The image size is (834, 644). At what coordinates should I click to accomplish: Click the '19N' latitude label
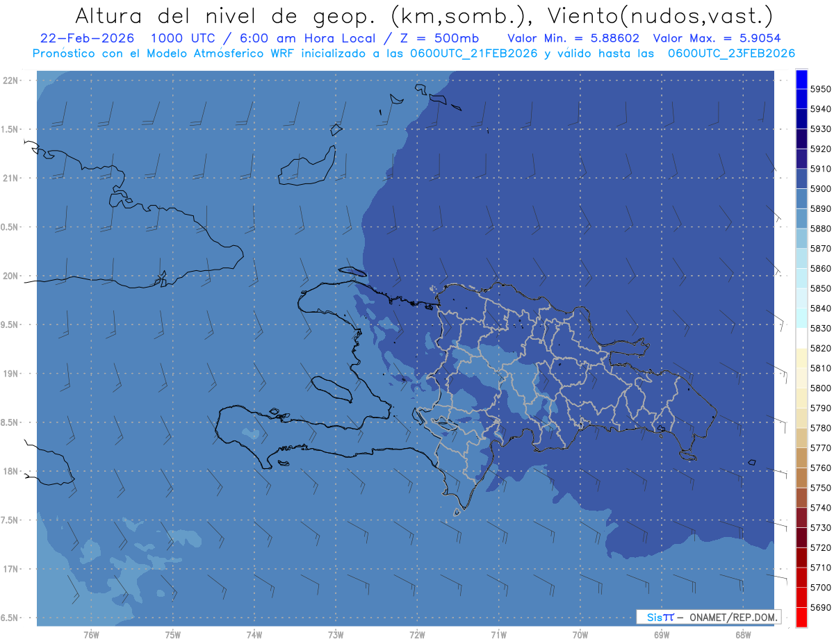point(12,374)
